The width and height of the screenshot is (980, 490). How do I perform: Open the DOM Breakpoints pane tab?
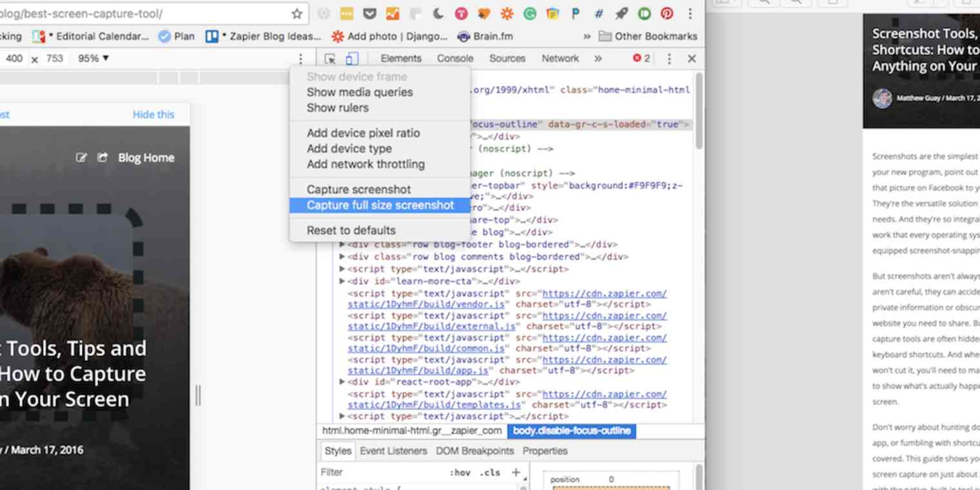(475, 451)
